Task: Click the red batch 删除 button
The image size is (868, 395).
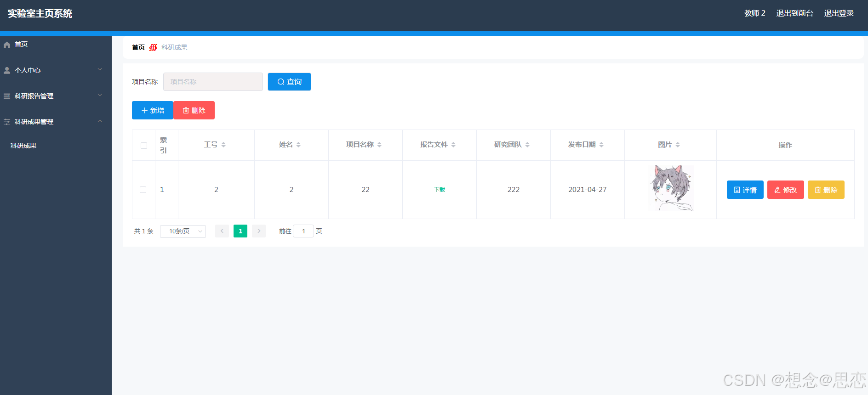Action: pos(194,110)
